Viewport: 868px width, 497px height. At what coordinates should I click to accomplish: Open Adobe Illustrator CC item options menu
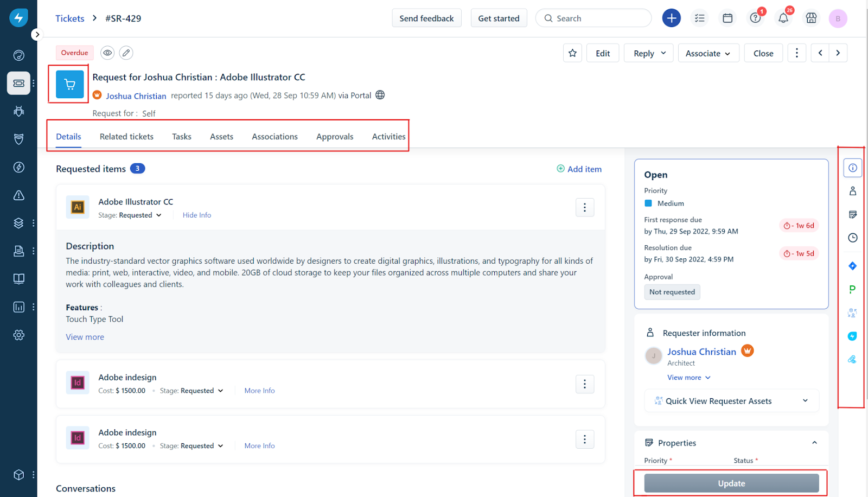pos(585,207)
